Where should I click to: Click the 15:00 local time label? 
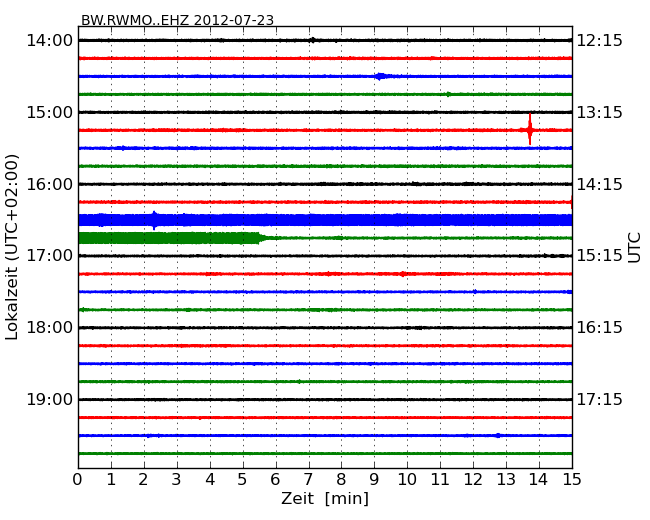pos(49,112)
